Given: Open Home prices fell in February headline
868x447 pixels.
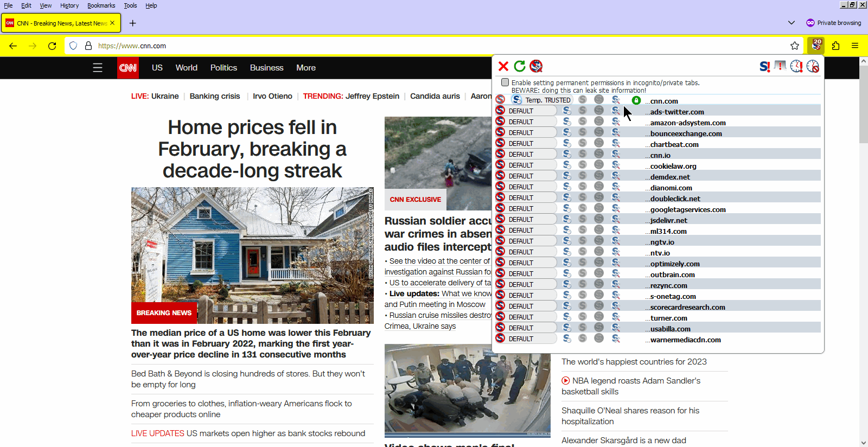Looking at the screenshot, I should point(252,149).
